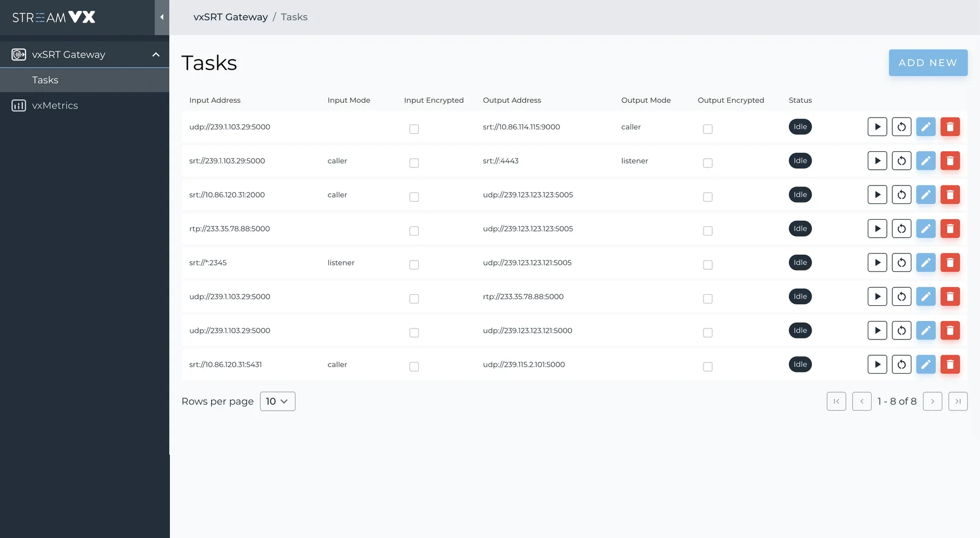The height and width of the screenshot is (538, 980).
Task: Go to the next page of tasks
Action: [x=933, y=401]
